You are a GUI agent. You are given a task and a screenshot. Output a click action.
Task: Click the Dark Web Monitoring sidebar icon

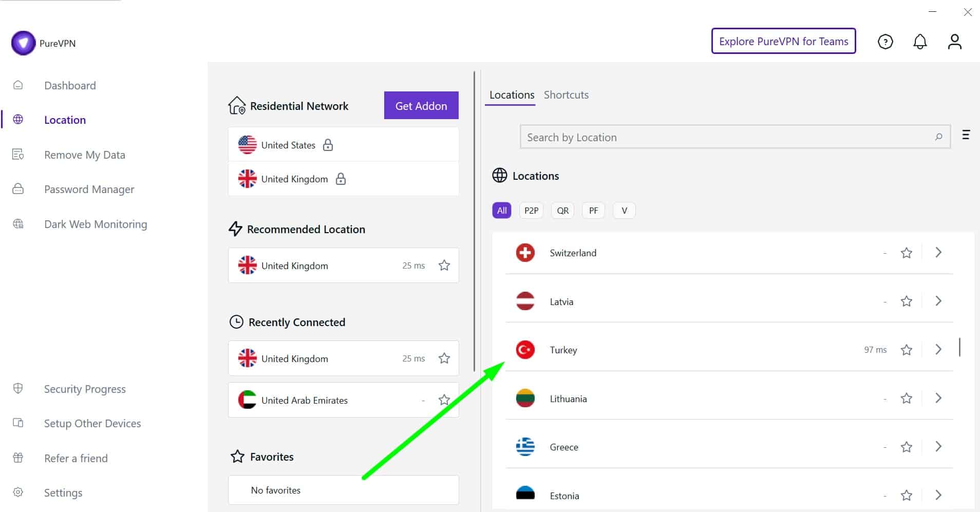coord(18,224)
